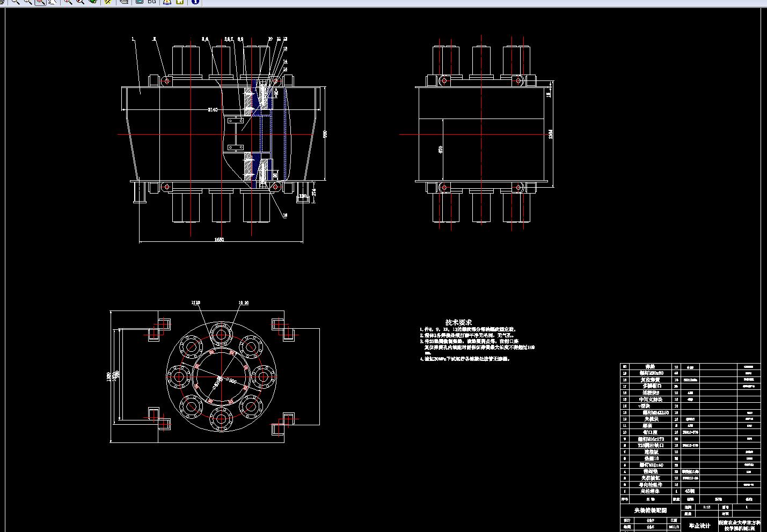Click the 980 height dimension text
The width and height of the screenshot is (767, 532).
click(324, 134)
